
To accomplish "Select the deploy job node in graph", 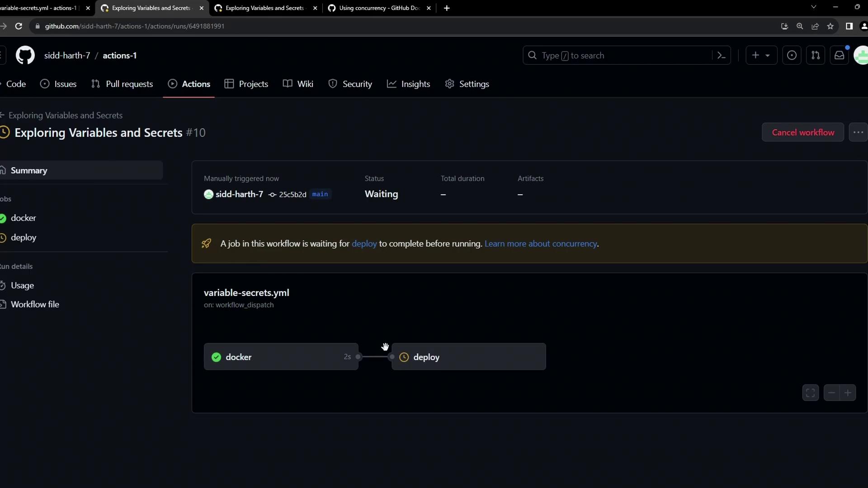I will point(468,357).
